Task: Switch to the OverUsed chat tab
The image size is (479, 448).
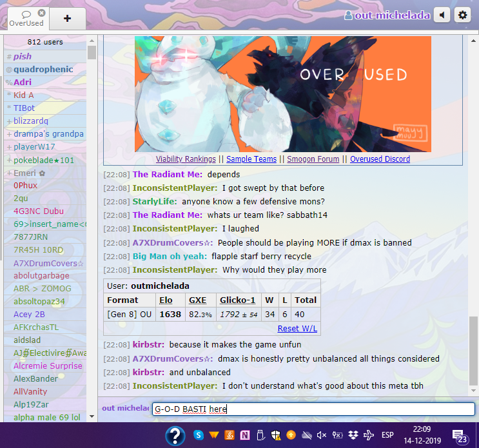Action: [26, 19]
